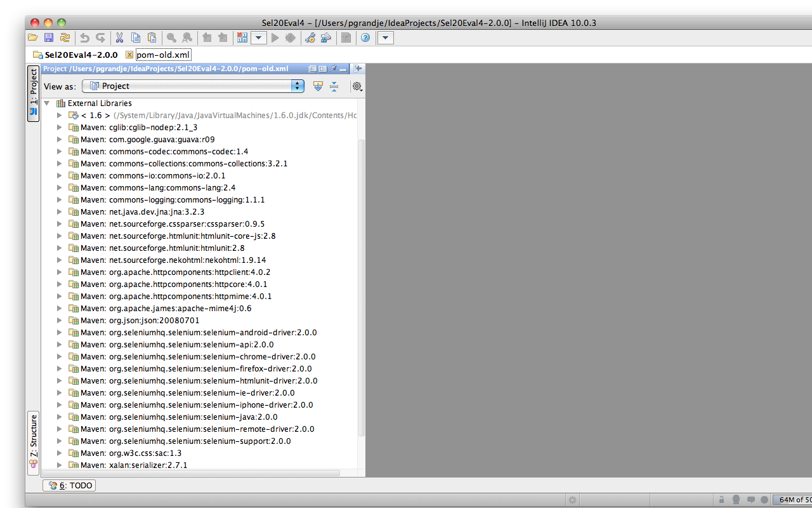Click the Paste clipboard icon

coord(152,38)
